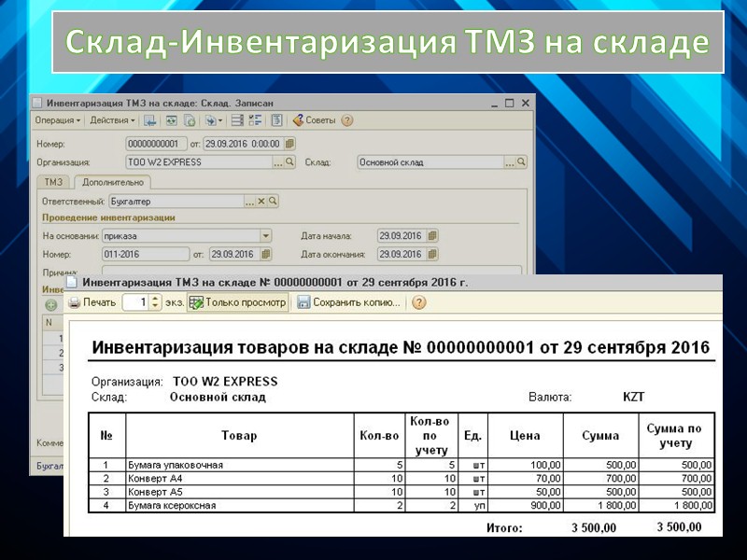Screen dimensions: 747x560
Task: Click the go-to-list icon after Действия
Action: click(x=150, y=120)
